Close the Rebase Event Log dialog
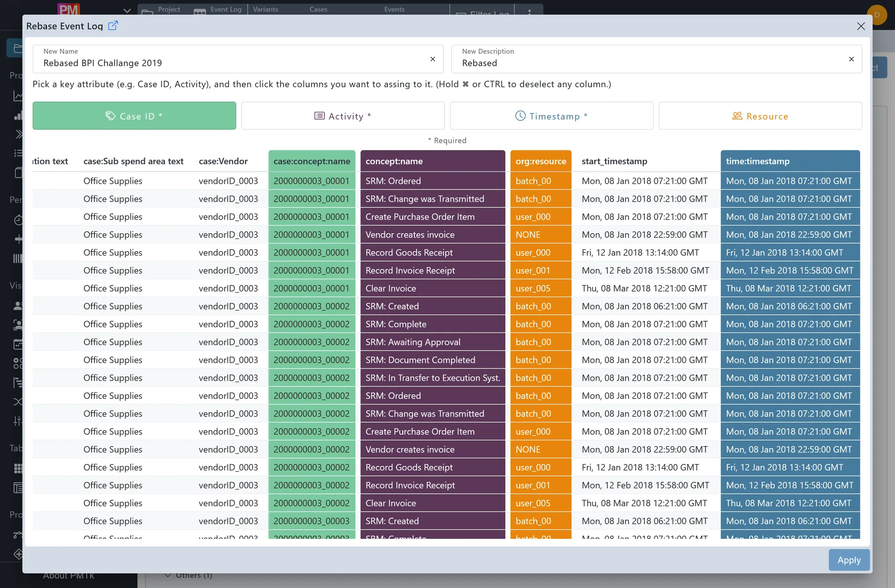The height and width of the screenshot is (588, 895). click(x=861, y=26)
